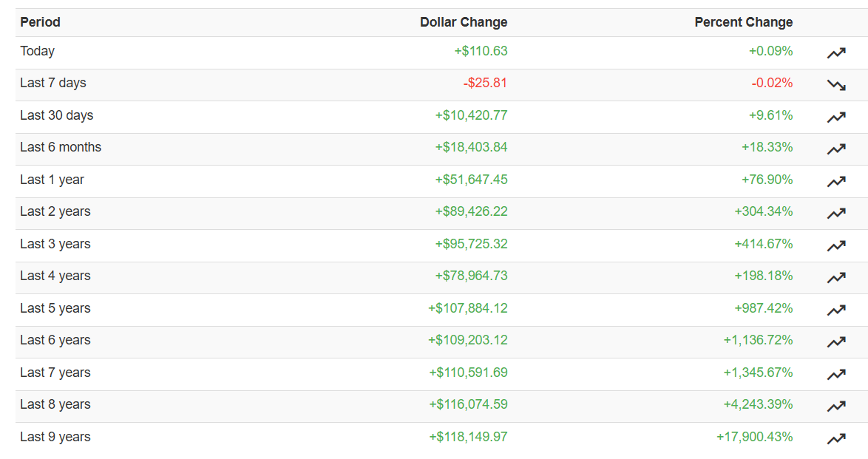The width and height of the screenshot is (868, 459).
Task: Click the trend icon in Last 1 year row
Action: pyautogui.click(x=836, y=181)
